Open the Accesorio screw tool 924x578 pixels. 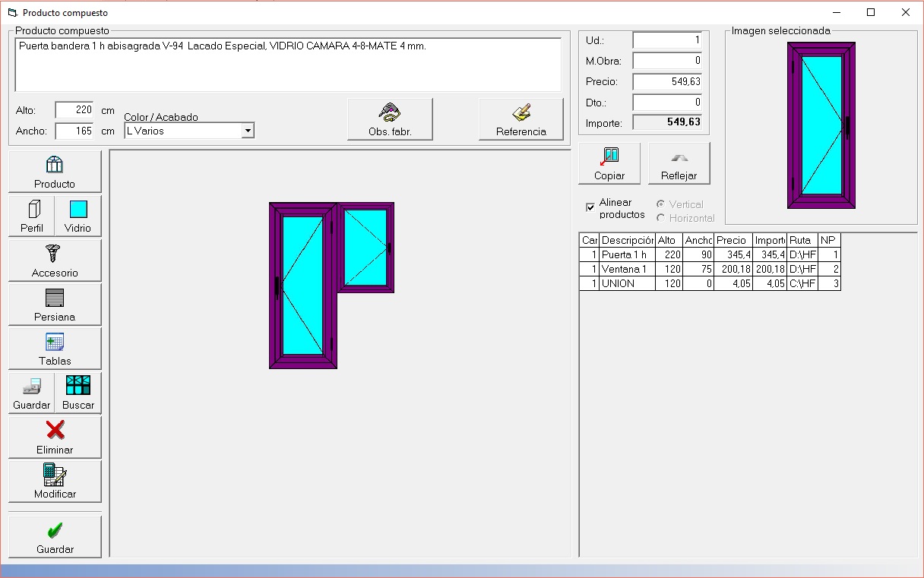tap(55, 260)
